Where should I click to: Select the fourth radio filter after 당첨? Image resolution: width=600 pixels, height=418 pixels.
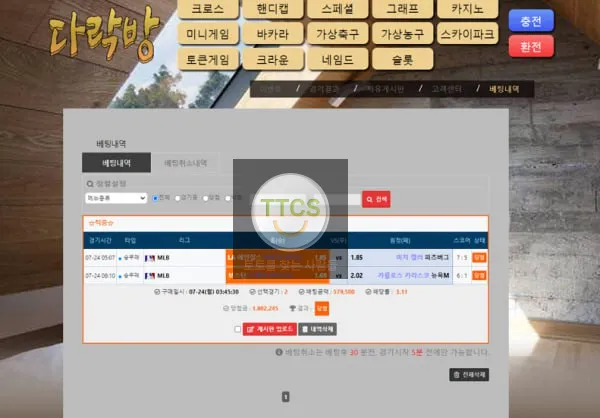coord(228,198)
